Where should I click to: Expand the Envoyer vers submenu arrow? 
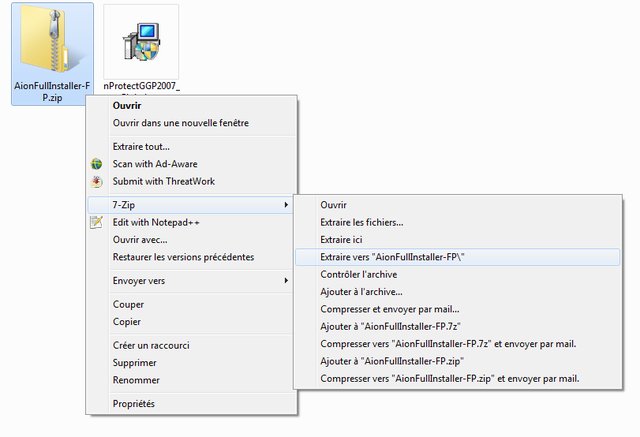click(287, 281)
